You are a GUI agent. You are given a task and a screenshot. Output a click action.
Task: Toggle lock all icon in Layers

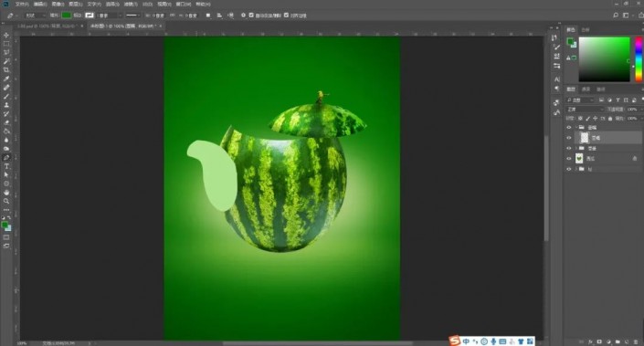pyautogui.click(x=610, y=118)
